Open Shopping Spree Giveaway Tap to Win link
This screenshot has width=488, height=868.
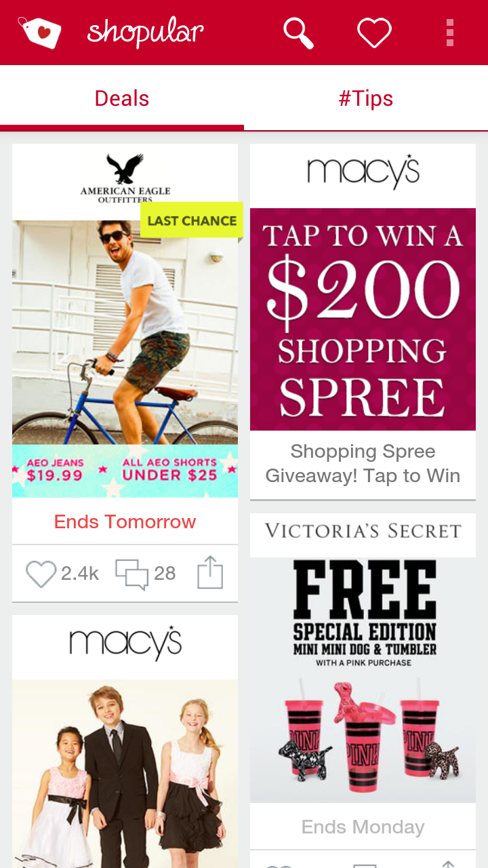[363, 464]
